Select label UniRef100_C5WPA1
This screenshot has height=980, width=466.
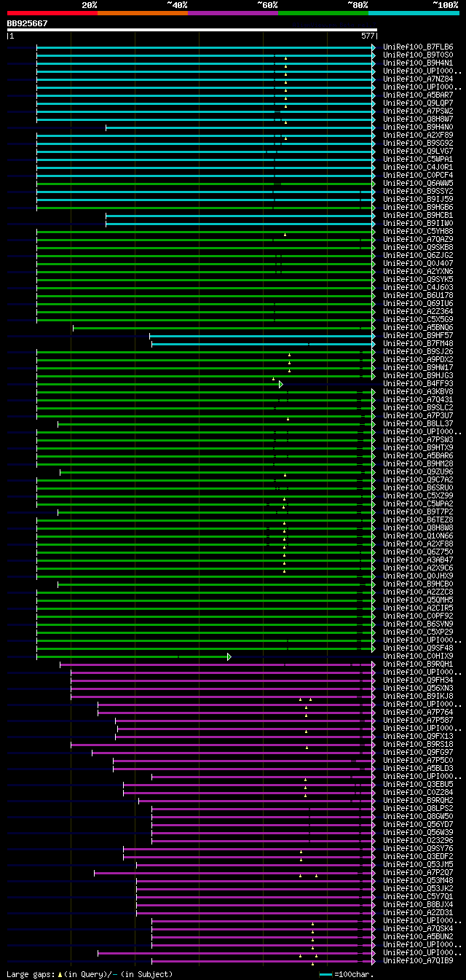pos(418,159)
